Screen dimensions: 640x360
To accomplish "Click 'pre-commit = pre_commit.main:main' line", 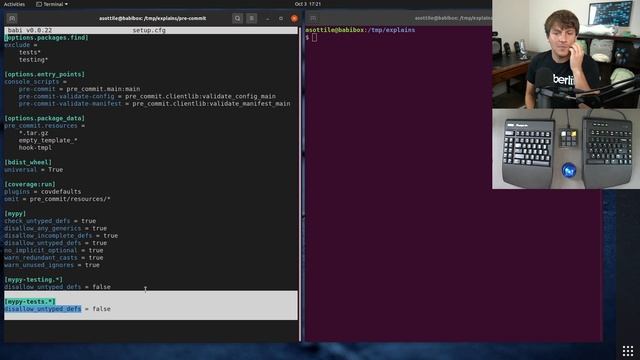I will 79,89.
